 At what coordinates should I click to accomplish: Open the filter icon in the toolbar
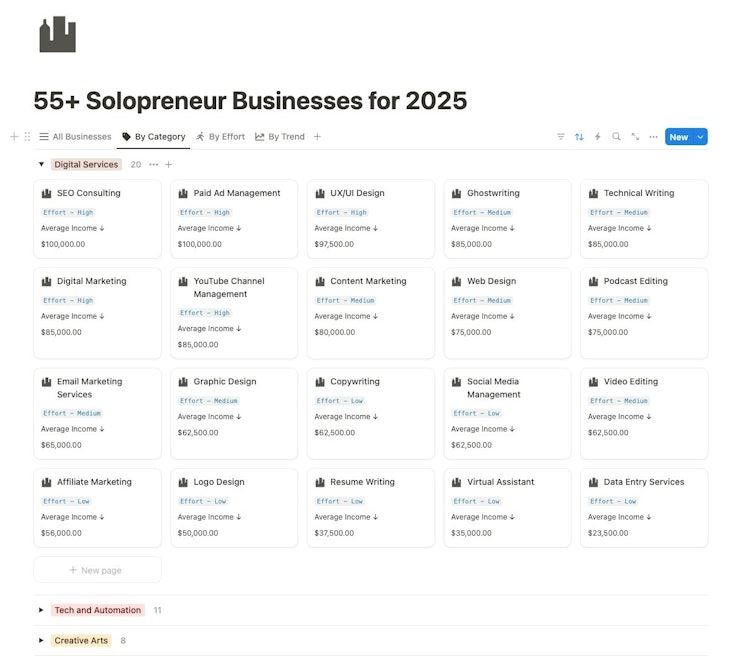(561, 137)
